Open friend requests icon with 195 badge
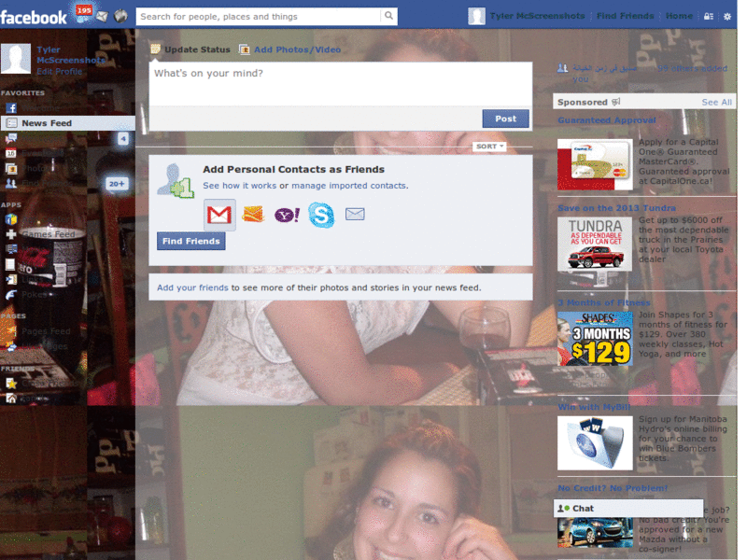This screenshot has height=560, width=747. [x=83, y=14]
